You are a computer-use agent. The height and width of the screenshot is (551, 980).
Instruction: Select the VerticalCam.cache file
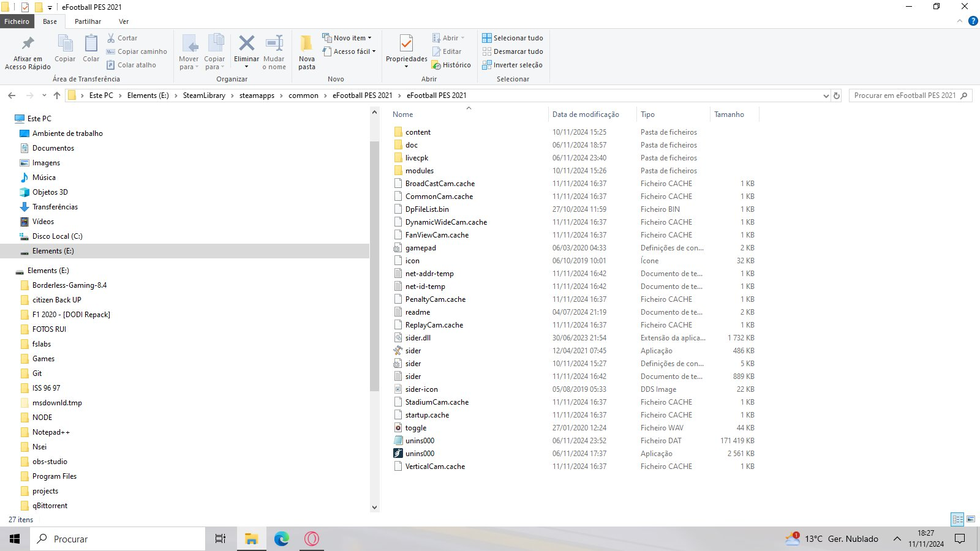coord(435,467)
